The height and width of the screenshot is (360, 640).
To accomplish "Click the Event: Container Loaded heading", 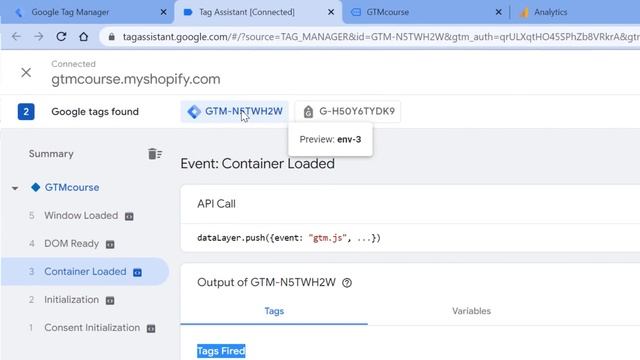I will (258, 164).
